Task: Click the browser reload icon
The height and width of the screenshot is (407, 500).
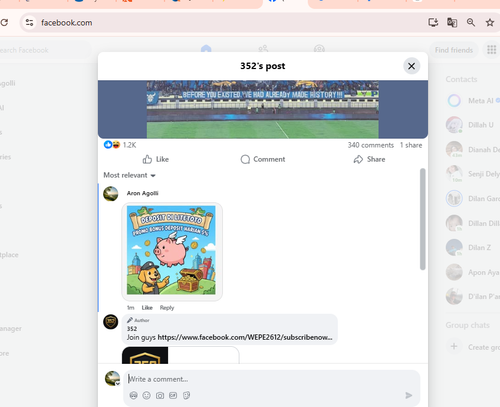Action: coord(4,23)
